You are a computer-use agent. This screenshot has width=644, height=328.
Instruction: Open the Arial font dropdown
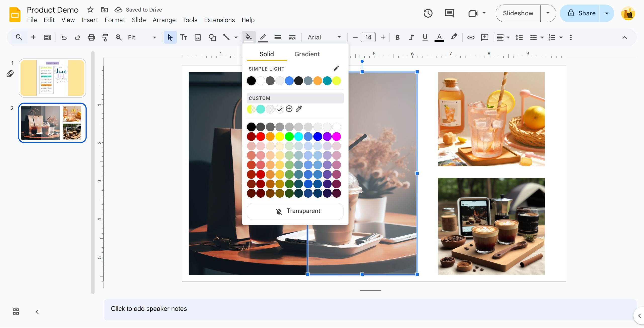pos(324,37)
